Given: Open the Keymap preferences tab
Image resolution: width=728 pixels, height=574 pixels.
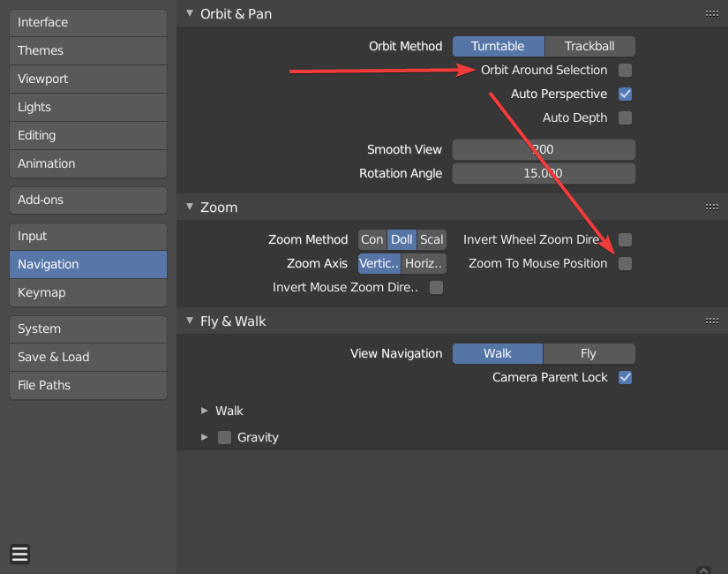Looking at the screenshot, I should point(87,292).
